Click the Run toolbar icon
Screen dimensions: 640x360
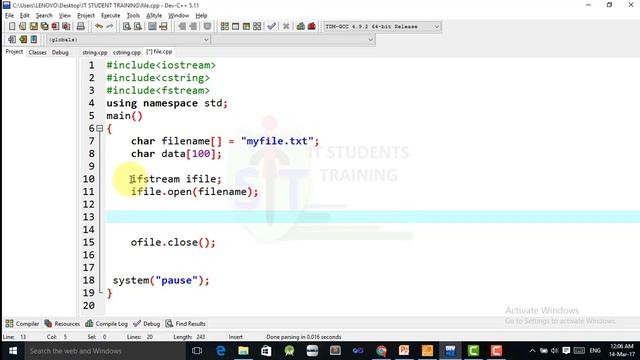[236, 27]
